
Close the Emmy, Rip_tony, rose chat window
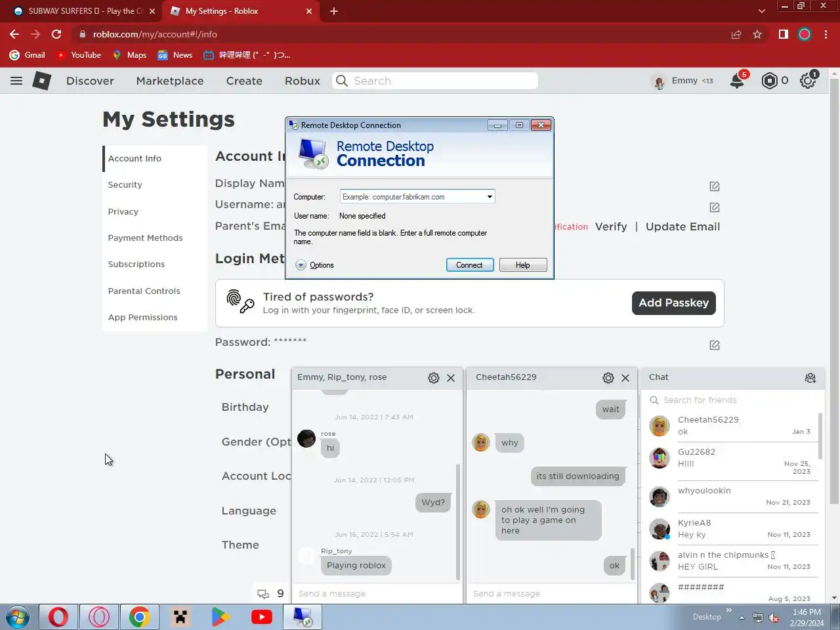451,378
